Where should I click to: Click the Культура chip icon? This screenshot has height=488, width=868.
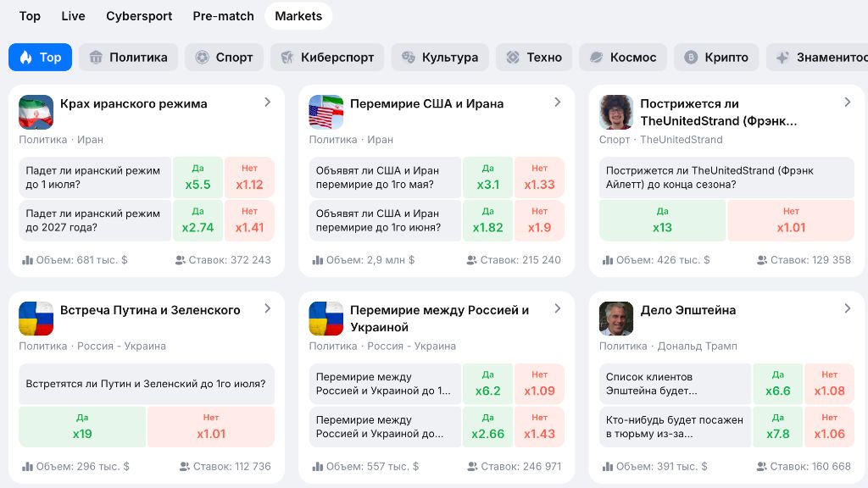pyautogui.click(x=407, y=58)
